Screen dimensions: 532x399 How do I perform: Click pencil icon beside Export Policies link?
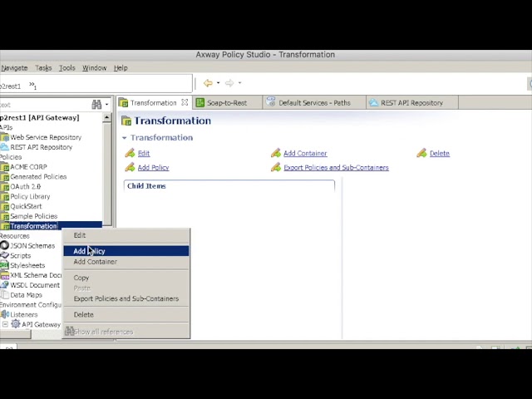(x=275, y=167)
